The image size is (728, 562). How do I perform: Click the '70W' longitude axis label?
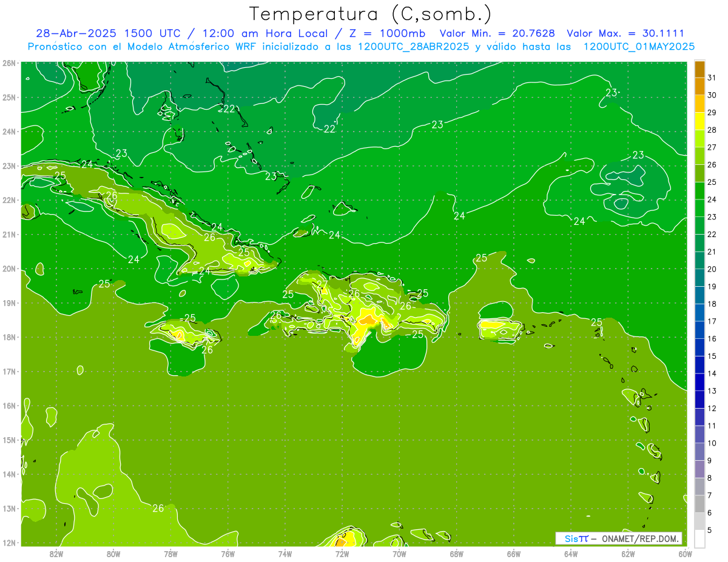coord(399,554)
